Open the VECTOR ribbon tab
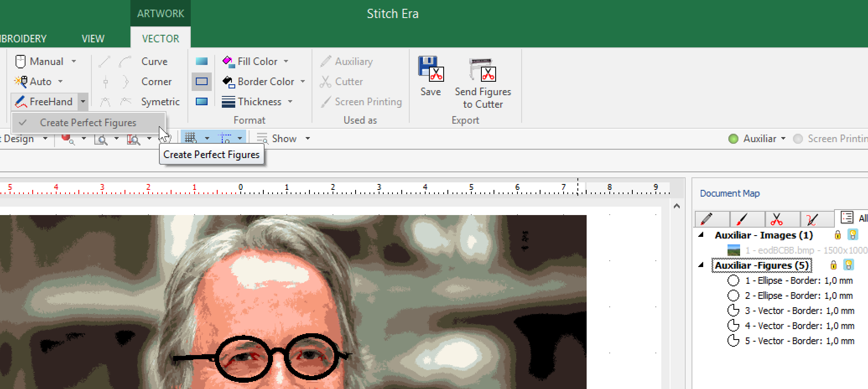 pos(160,39)
